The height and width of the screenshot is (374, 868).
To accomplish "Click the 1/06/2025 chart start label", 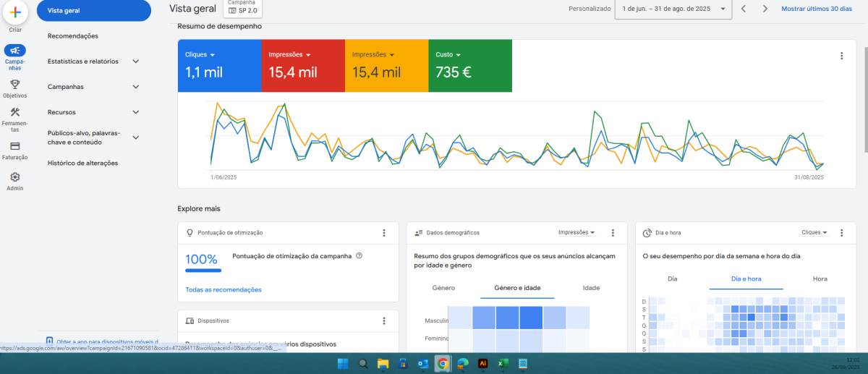I will point(224,177).
